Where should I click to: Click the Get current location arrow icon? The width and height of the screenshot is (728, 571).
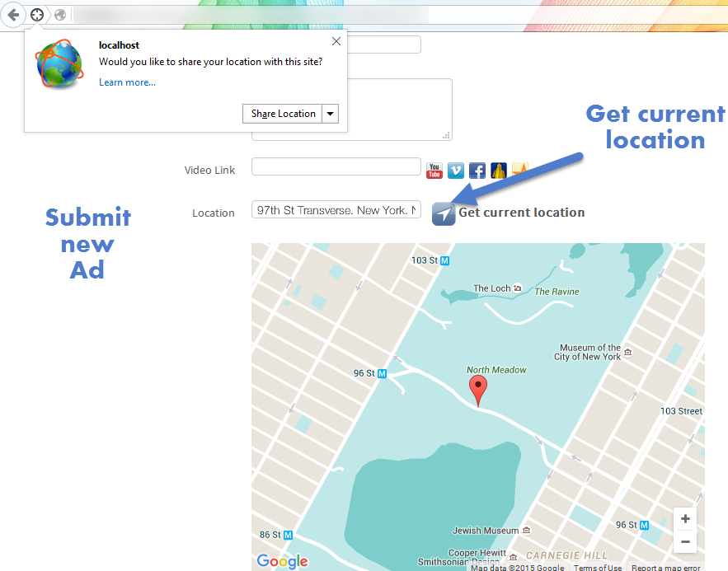point(444,213)
